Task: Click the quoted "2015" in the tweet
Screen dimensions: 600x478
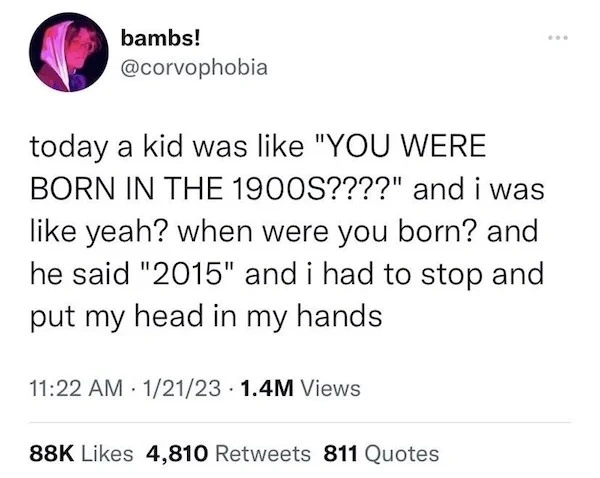Action: pos(186,273)
